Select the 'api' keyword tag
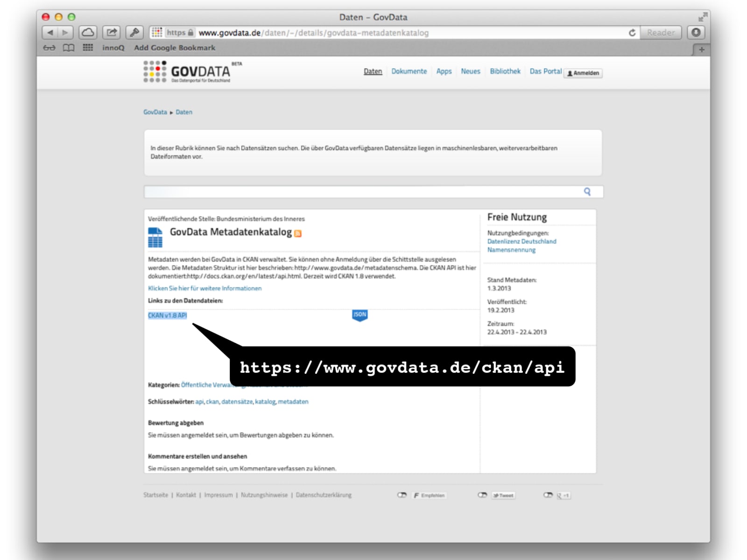The image size is (747, 560). pyautogui.click(x=199, y=402)
